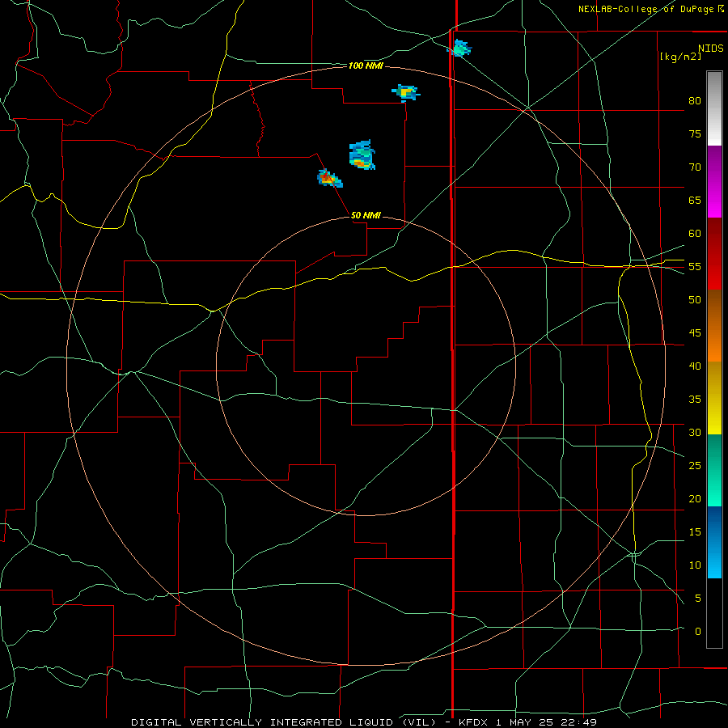
Task: Pick the teal-green segment of the color bar
Action: tap(714, 470)
